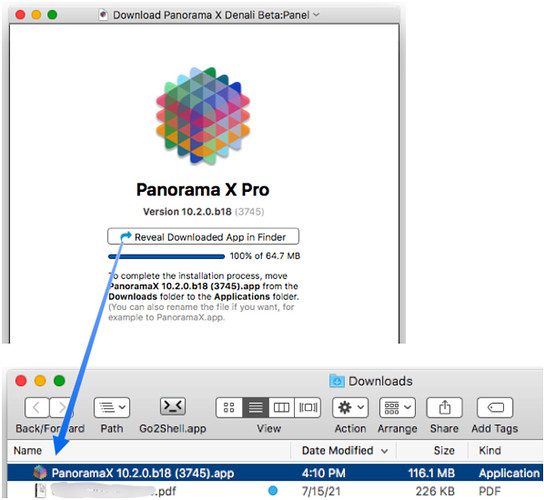Image resolution: width=544 pixels, height=500 pixels.
Task: Click Reveal Downloaded App in Finder button
Action: click(203, 237)
